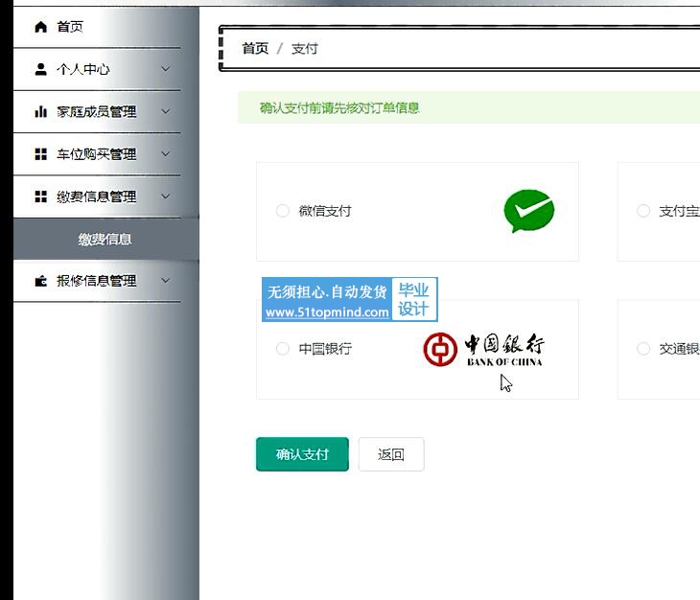
Task: Click 支付 breadcrumb item
Action: pos(305,48)
